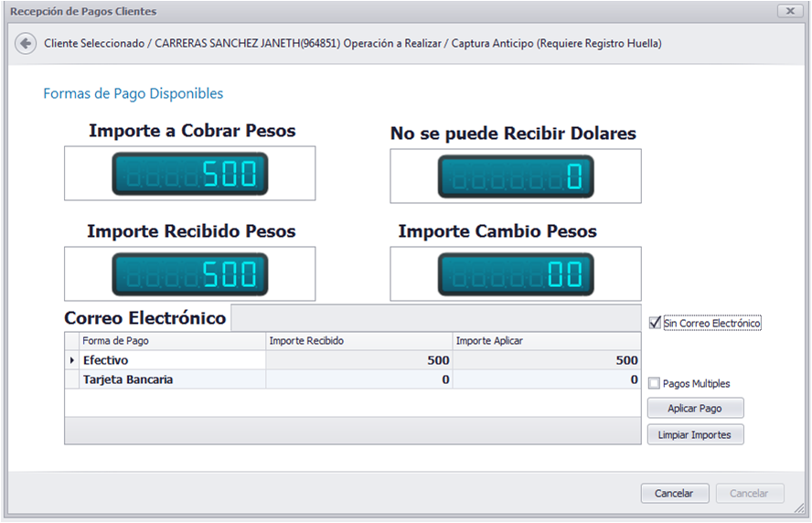Click the Importe Recibido Pesos display

point(190,274)
